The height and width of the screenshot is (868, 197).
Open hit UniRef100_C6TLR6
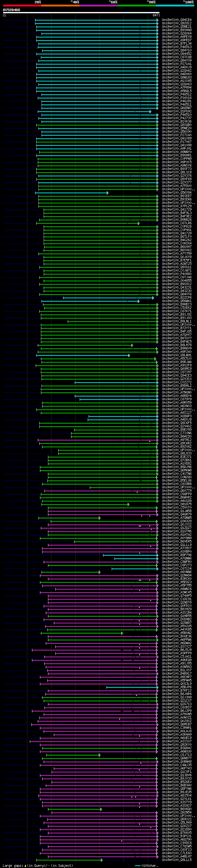click(x=176, y=223)
